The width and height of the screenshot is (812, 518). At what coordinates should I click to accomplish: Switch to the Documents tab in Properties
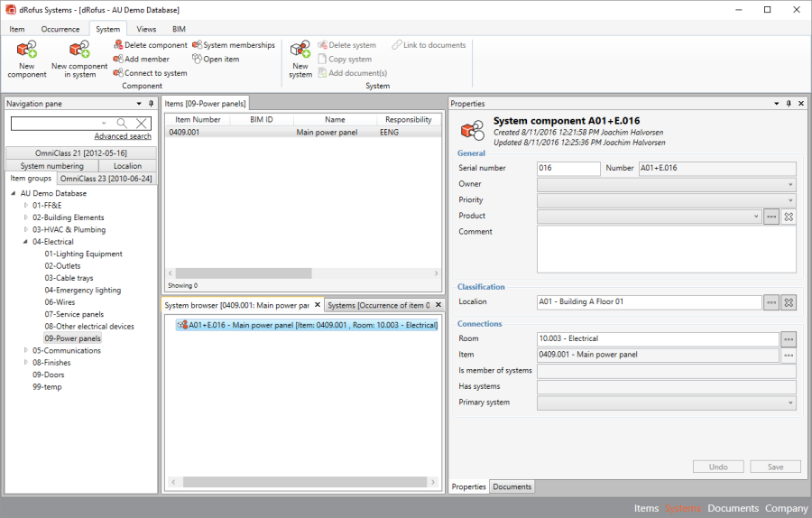click(x=512, y=486)
